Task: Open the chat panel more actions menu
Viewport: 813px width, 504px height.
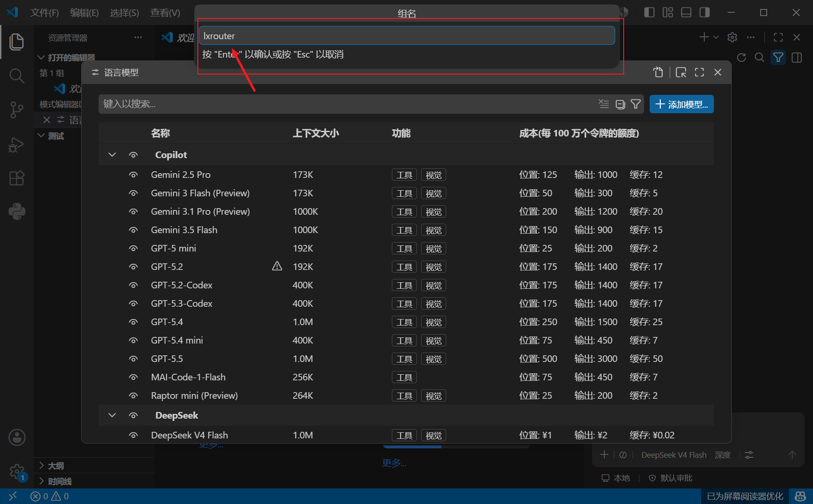Action: tap(751, 37)
